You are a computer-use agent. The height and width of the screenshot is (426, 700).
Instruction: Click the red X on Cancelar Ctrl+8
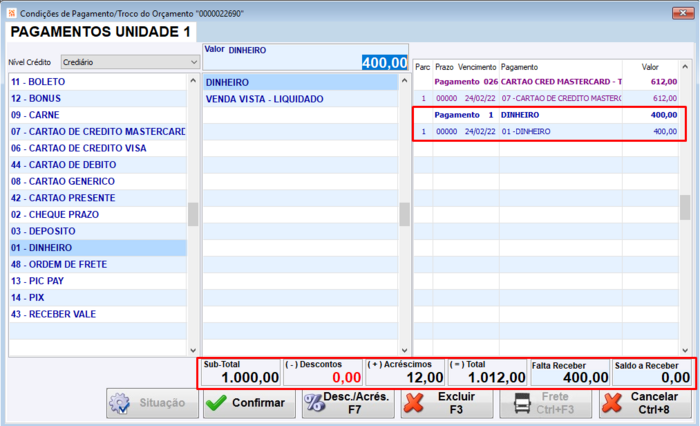(x=612, y=403)
